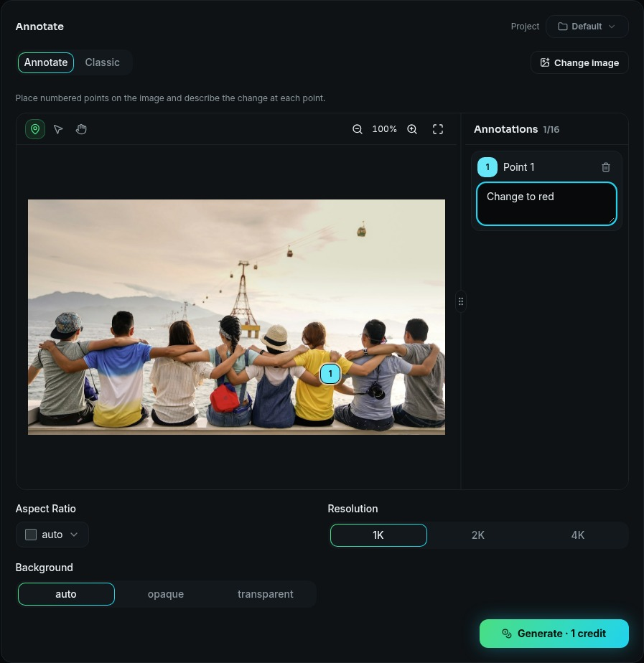644x663 pixels.
Task: Open the auto Aspect Ratio dropdown
Action: click(x=52, y=535)
